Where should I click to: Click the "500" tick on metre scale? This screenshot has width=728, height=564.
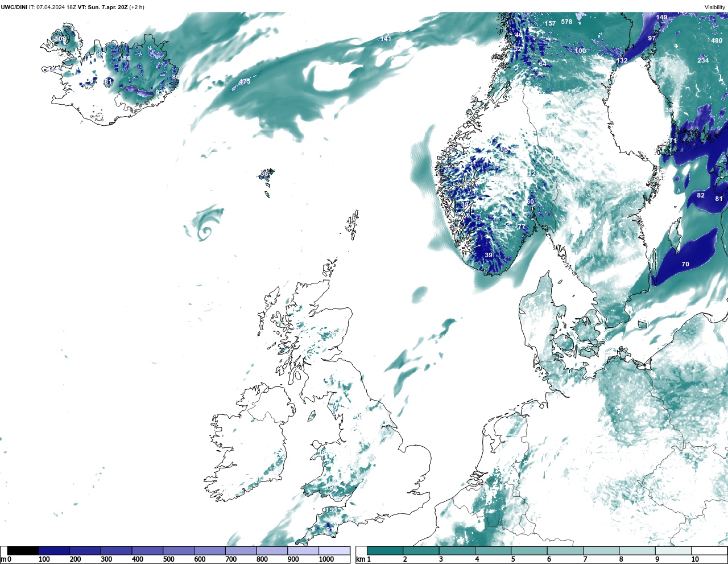pyautogui.click(x=169, y=559)
